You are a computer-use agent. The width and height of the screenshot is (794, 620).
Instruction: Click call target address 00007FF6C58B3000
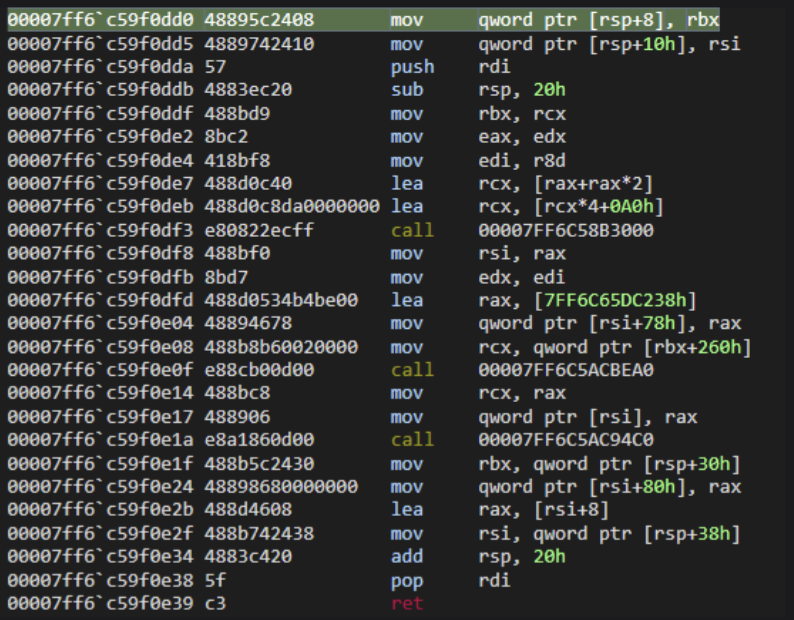(x=566, y=230)
